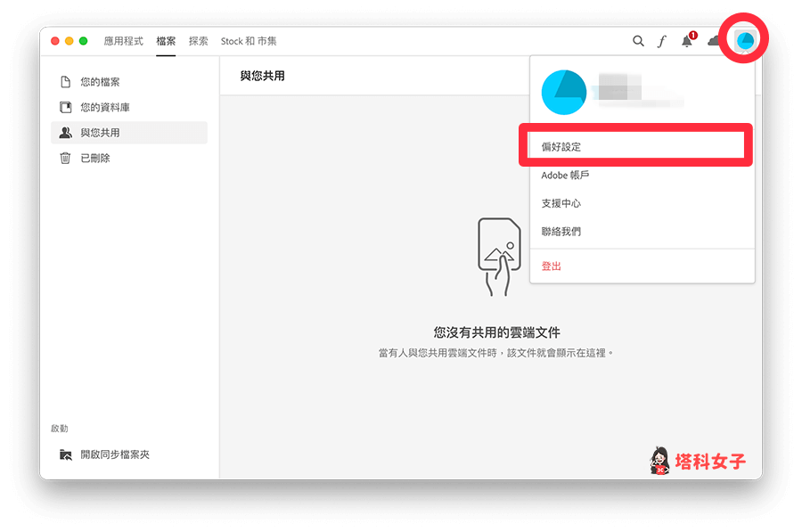Click the shared document illustration
The width and height of the screenshot is (802, 532).
[x=499, y=257]
